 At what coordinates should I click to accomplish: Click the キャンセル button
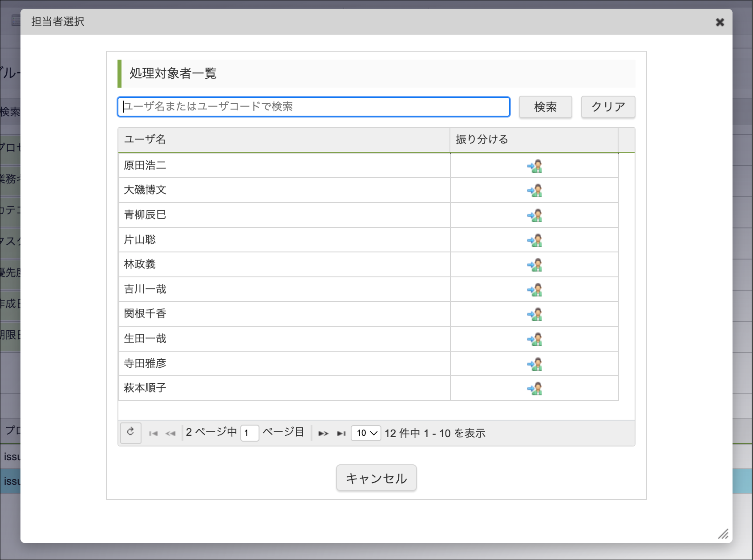pos(376,478)
